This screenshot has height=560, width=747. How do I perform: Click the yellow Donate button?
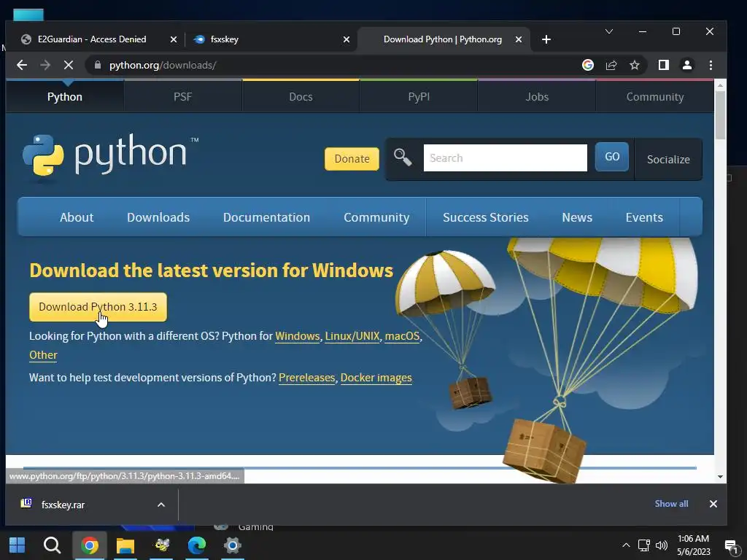tap(352, 158)
